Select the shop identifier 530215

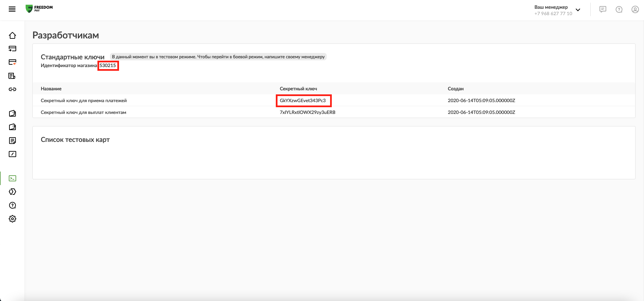pyautogui.click(x=108, y=65)
